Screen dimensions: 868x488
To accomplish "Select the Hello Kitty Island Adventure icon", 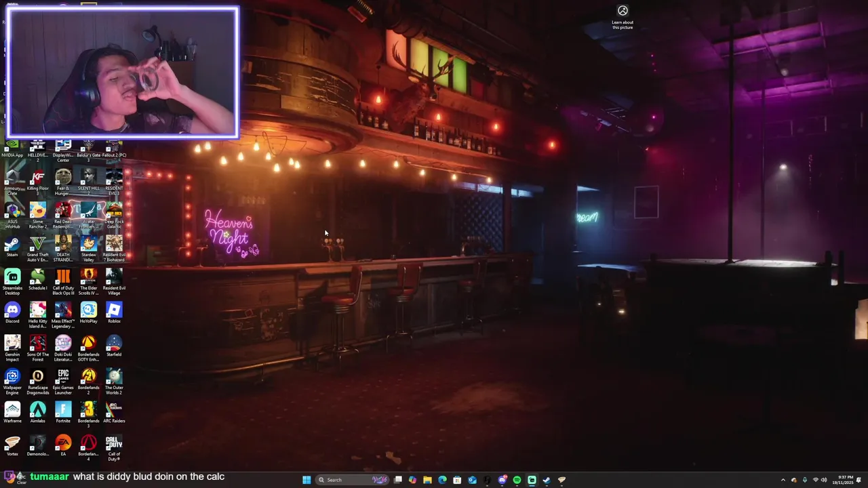I will pyautogui.click(x=37, y=315).
